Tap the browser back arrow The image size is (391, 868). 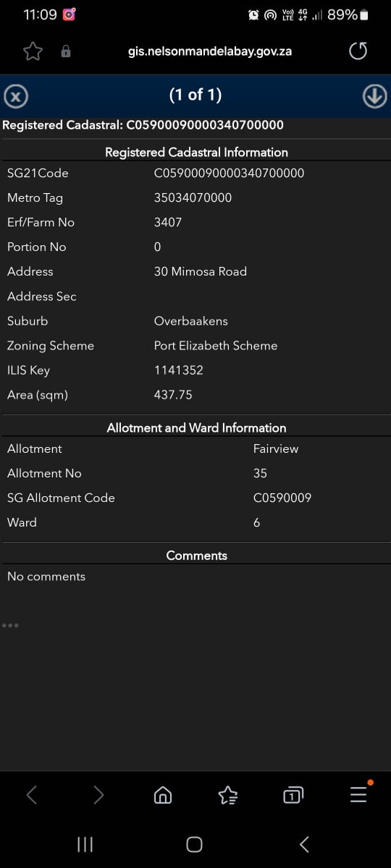point(32,795)
